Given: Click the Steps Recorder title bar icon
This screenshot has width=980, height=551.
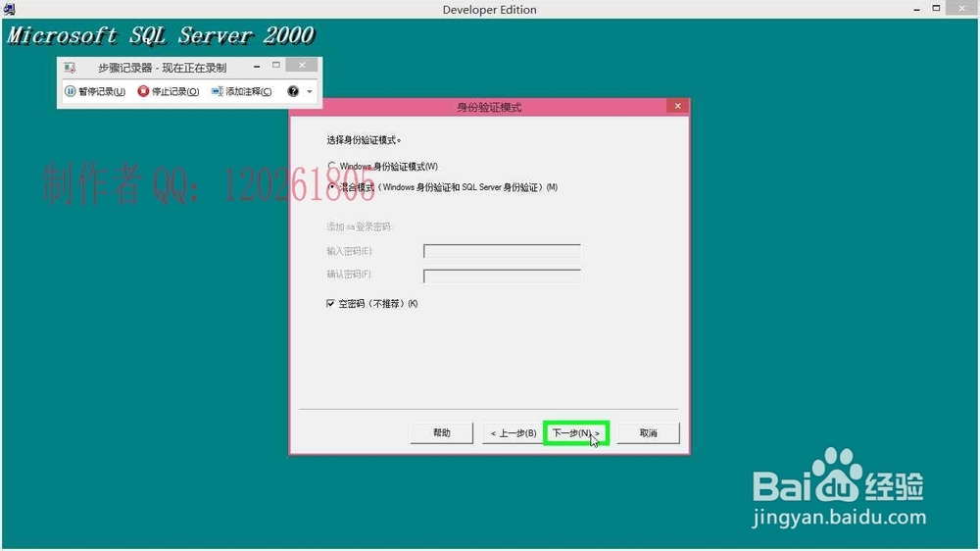Looking at the screenshot, I should tap(70, 67).
